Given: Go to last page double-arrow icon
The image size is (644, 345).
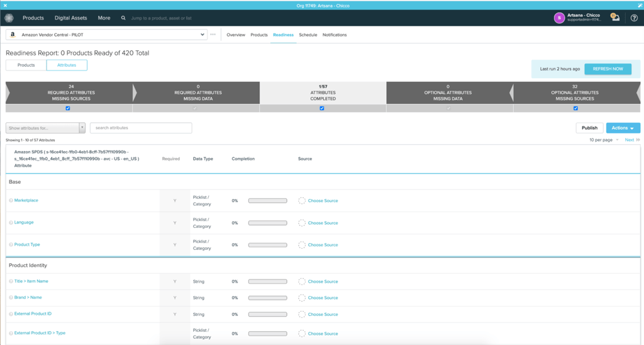Looking at the screenshot, I should tap(638, 140).
